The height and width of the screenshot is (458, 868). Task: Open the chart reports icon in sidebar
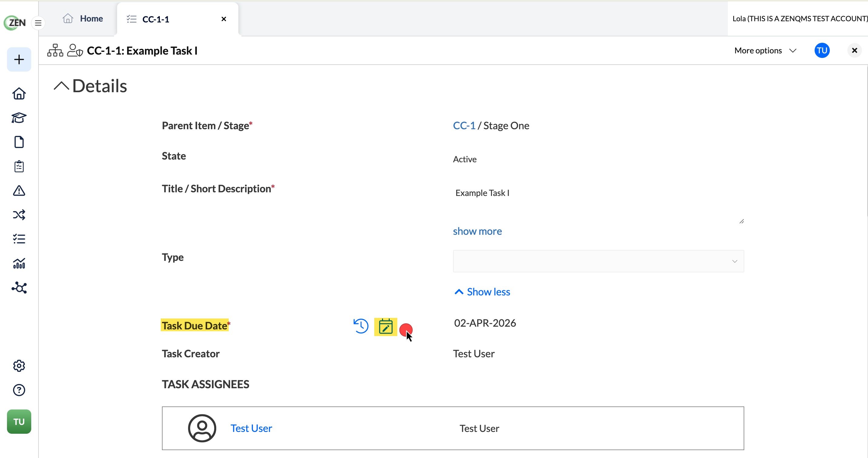coord(19,263)
